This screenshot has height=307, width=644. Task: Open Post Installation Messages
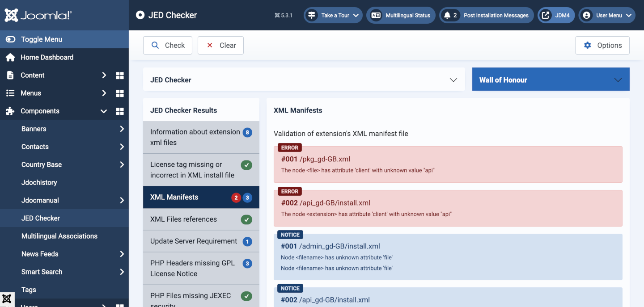click(487, 15)
